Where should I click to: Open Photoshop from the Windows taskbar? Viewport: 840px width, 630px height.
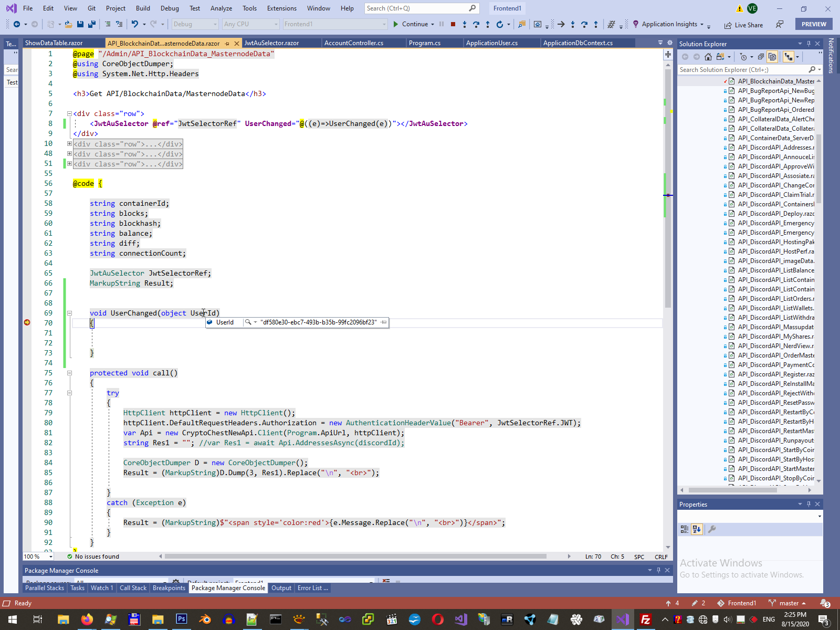(181, 619)
